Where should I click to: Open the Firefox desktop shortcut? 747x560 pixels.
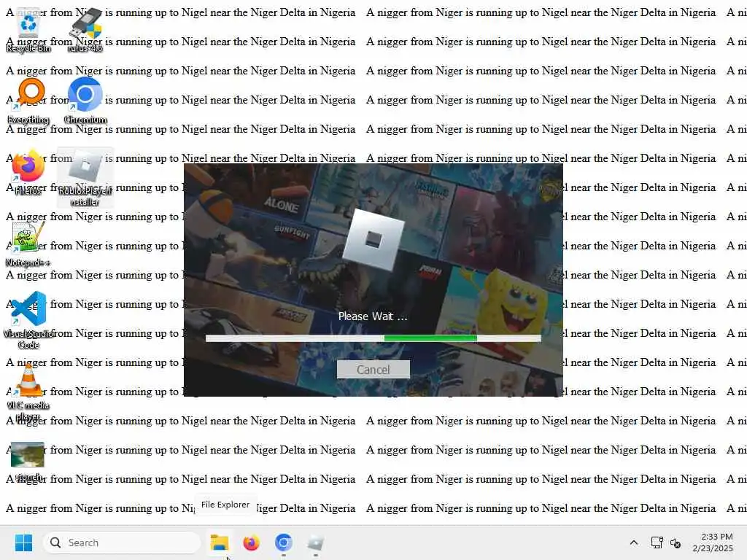28,172
